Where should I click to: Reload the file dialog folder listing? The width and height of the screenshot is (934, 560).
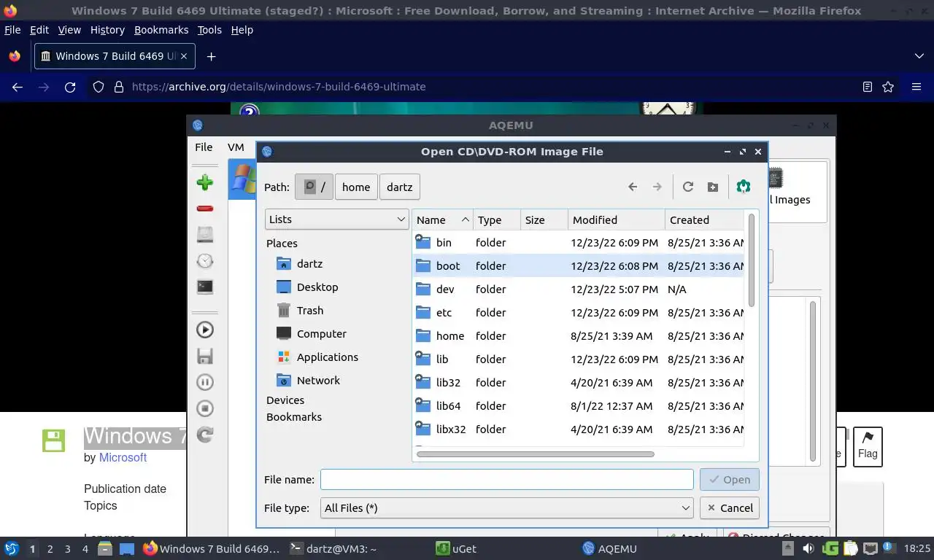687,187
